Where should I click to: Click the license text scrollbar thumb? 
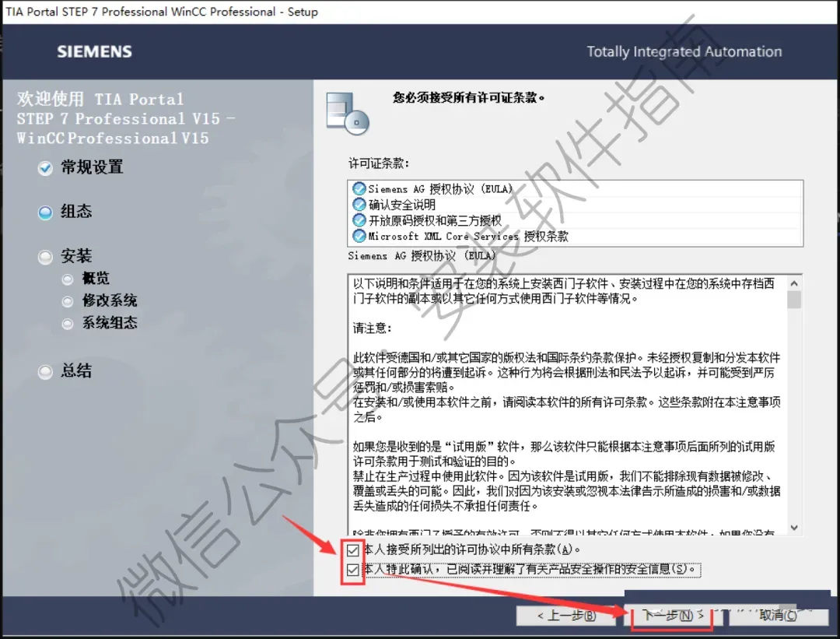tap(794, 300)
